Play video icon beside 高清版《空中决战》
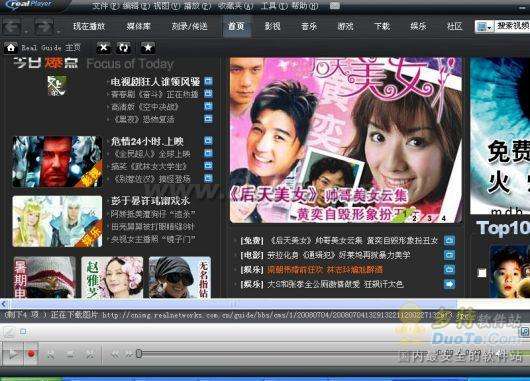 click(208, 106)
